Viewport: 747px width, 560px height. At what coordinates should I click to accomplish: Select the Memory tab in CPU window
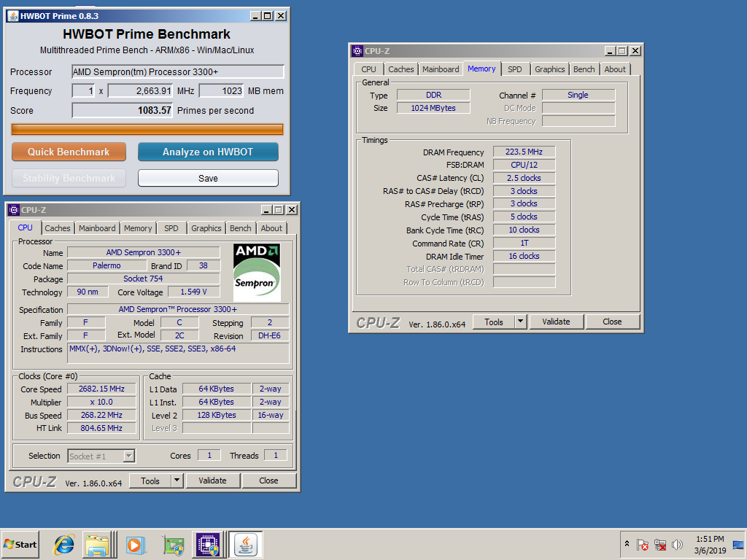click(x=138, y=228)
